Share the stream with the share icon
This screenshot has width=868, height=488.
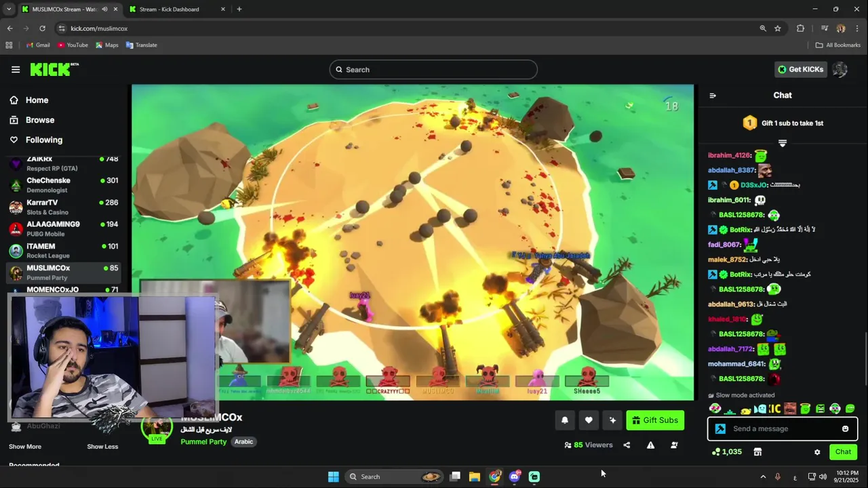627,445
